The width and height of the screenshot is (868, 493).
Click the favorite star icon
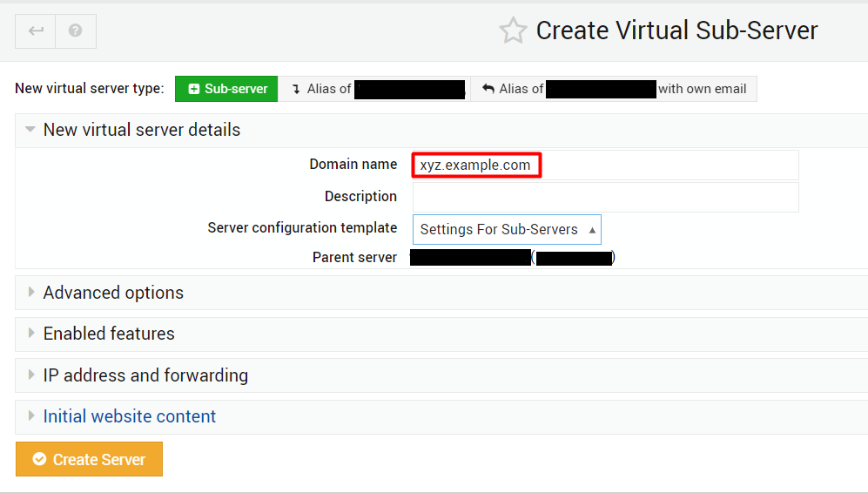click(x=513, y=30)
